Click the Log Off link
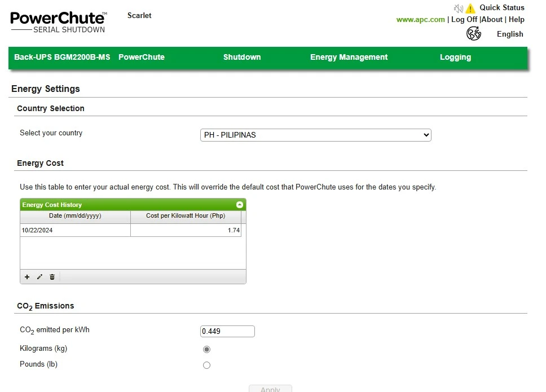The height and width of the screenshot is (392, 546). click(464, 20)
